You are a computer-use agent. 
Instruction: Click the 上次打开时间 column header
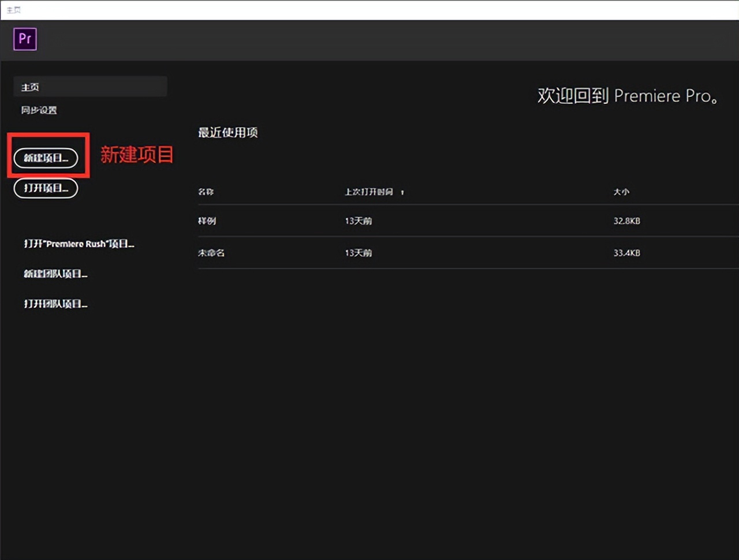[x=370, y=192]
